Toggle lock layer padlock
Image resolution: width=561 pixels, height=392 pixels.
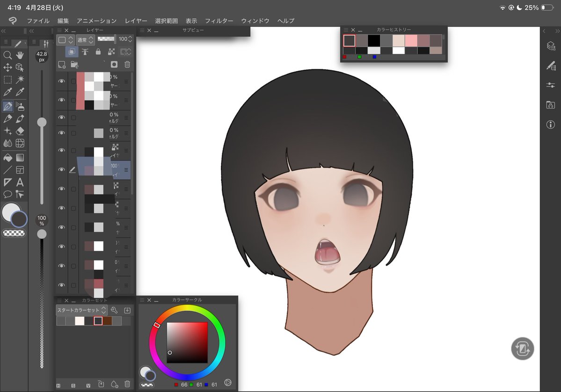(x=98, y=52)
